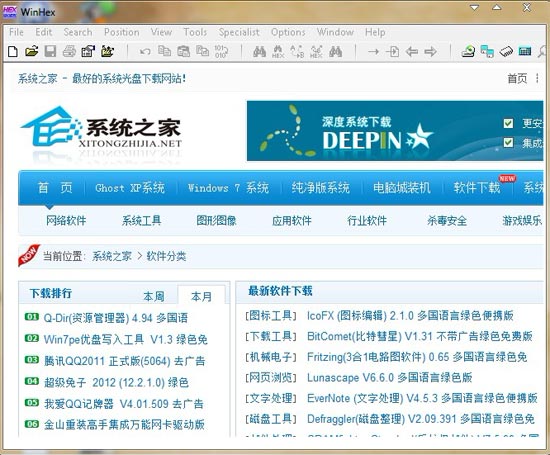Open the 网络软件 category link
The image size is (550, 455).
66,221
